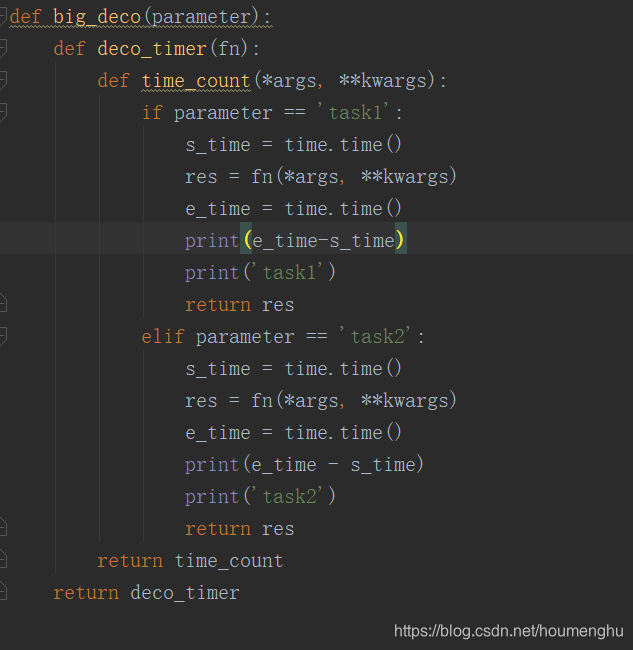Fold the if parameter == 'task1' block
Image resolution: width=633 pixels, height=650 pixels.
click(x=3, y=112)
